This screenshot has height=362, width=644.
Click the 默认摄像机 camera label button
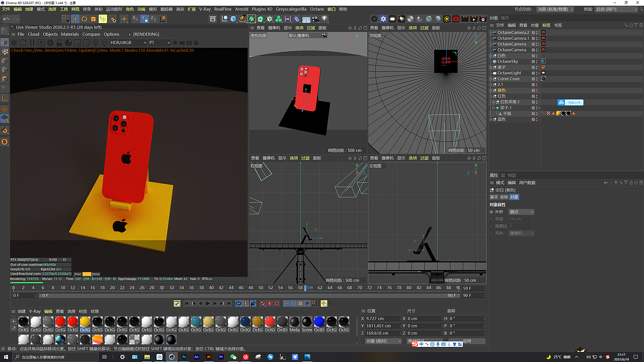click(308, 36)
